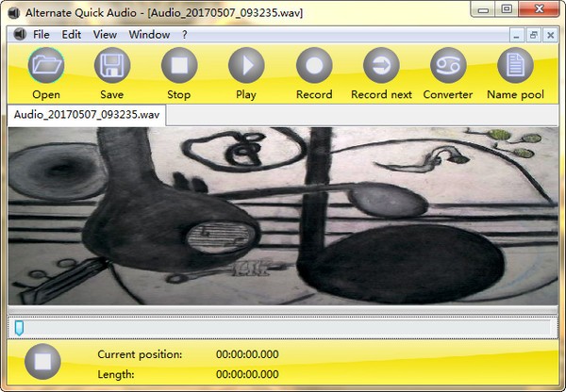
Task: Open the ? help menu
Action: point(185,35)
